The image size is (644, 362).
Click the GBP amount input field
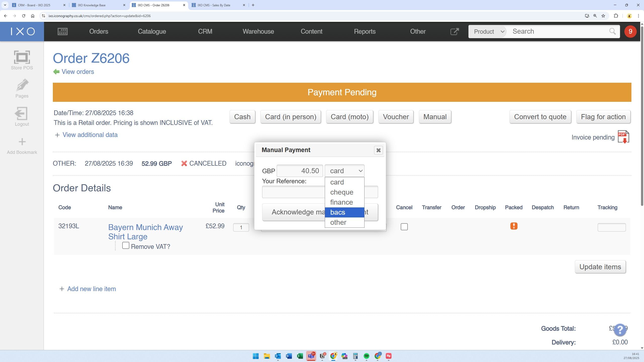pyautogui.click(x=300, y=171)
